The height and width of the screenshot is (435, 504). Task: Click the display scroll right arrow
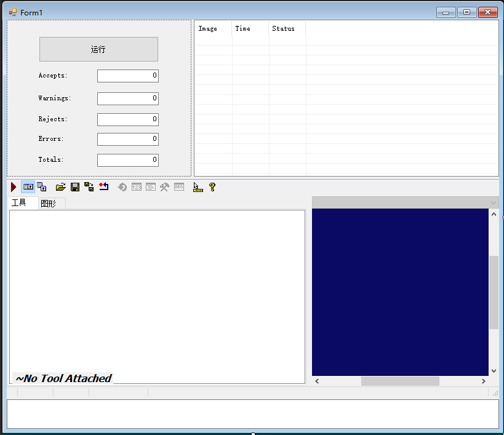point(484,381)
